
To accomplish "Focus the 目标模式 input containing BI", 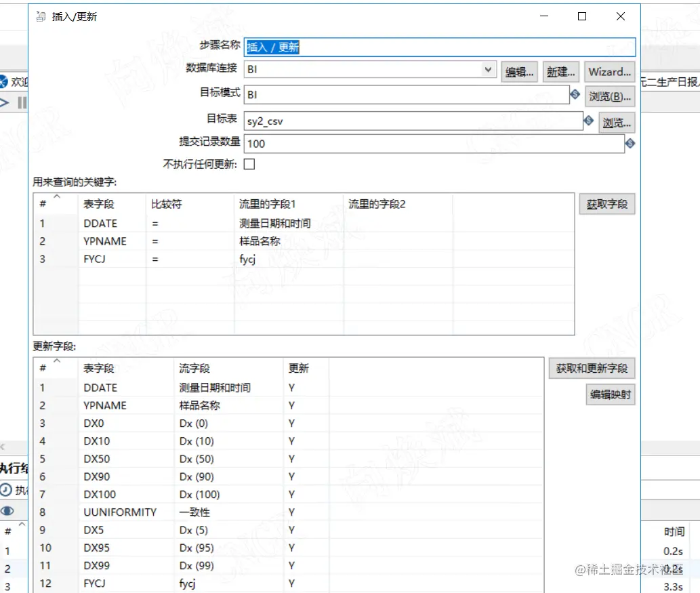I will pos(407,94).
